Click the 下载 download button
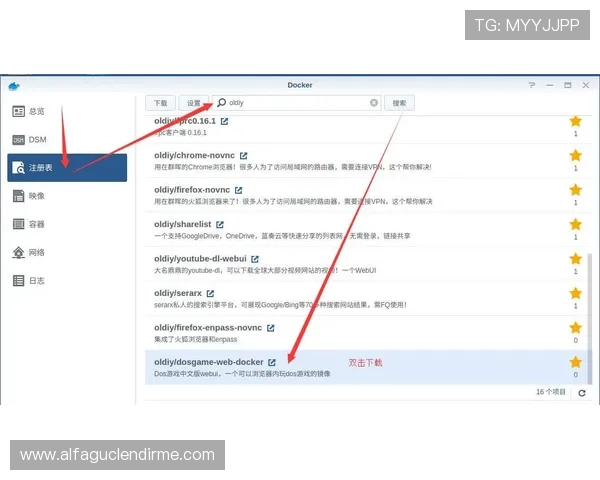 pos(160,103)
